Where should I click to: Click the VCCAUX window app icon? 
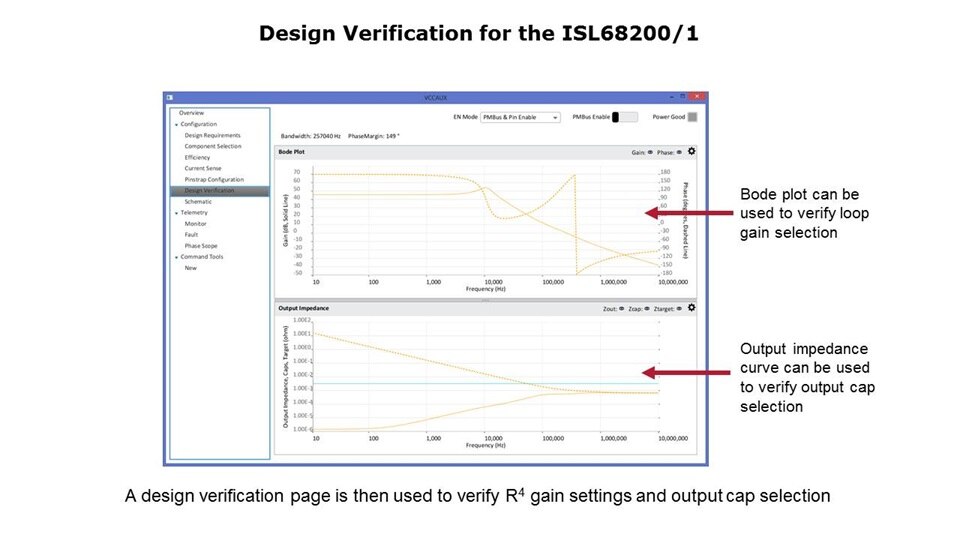(x=170, y=97)
